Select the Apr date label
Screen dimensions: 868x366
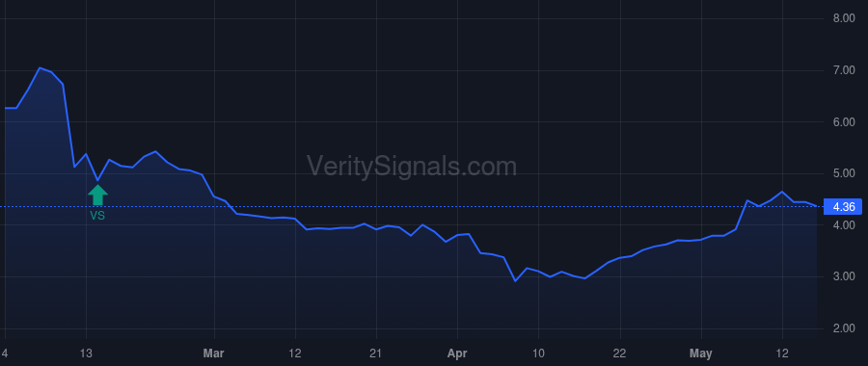pyautogui.click(x=458, y=353)
